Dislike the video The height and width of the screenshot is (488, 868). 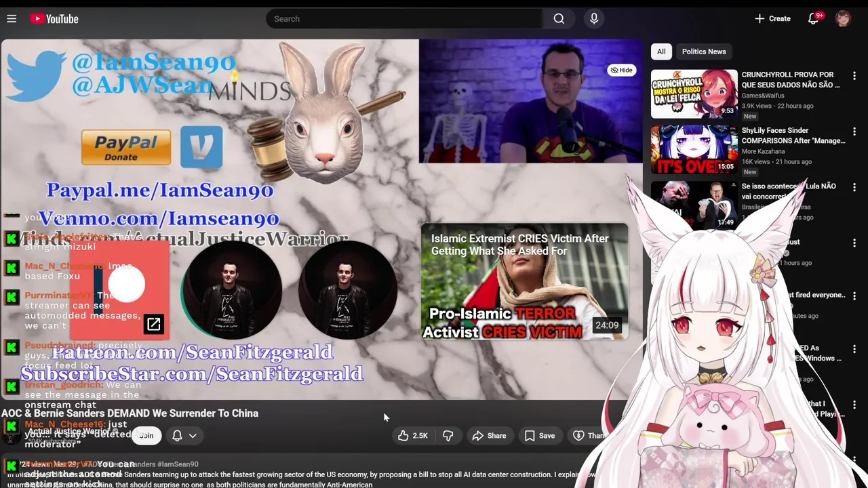pos(448,436)
